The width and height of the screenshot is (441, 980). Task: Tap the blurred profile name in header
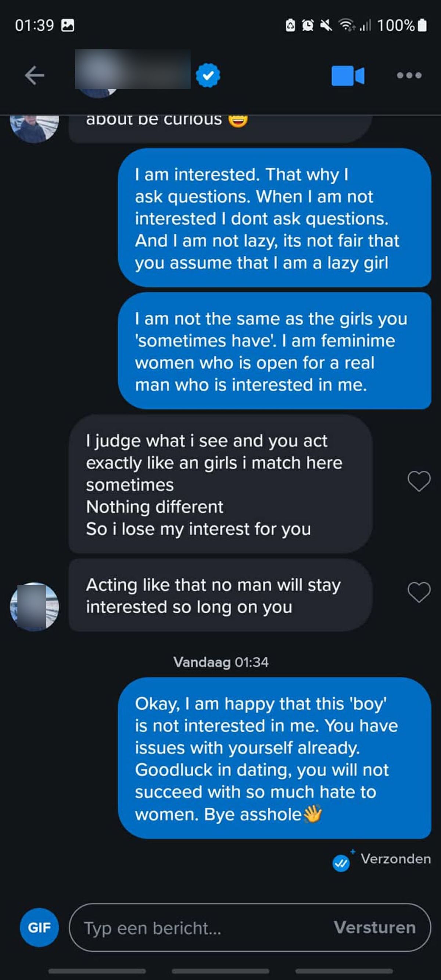point(133,70)
